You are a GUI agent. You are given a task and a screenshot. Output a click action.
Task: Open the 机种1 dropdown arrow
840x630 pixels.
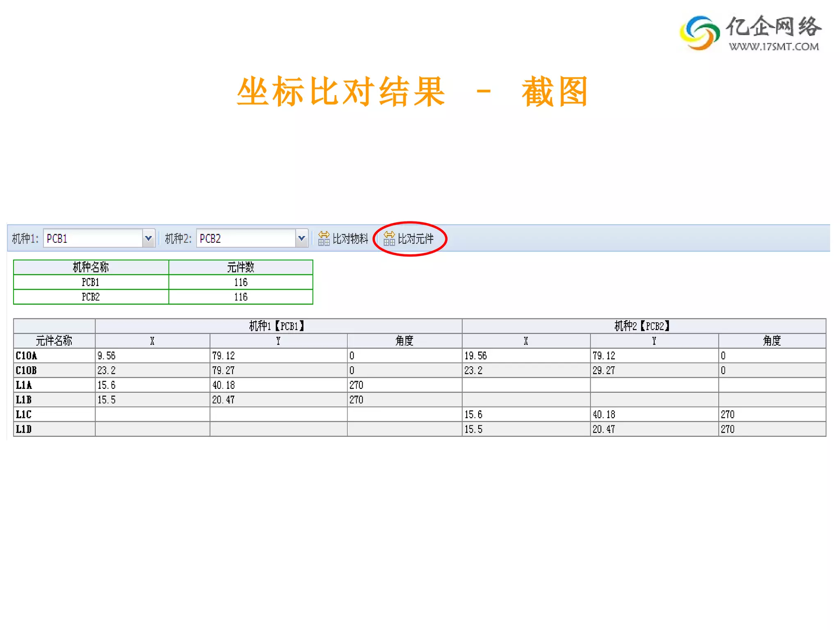point(148,238)
